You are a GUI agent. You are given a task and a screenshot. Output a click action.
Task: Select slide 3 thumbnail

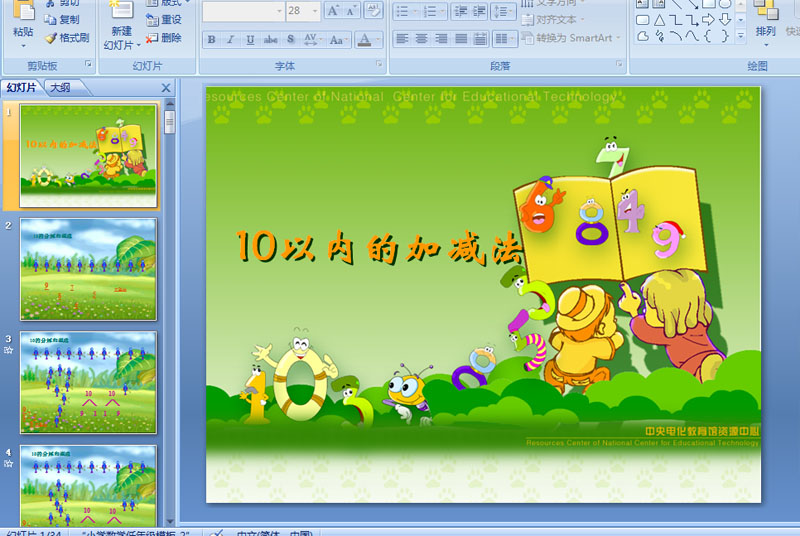pos(88,382)
